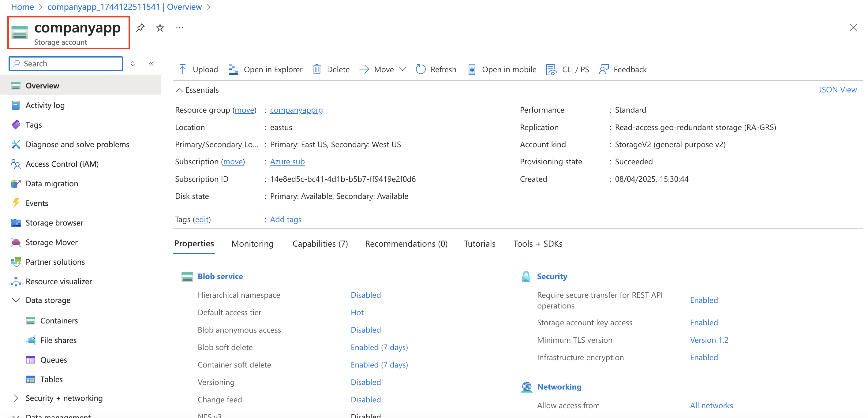Click move link next to Resource group
Image resolution: width=868 pixels, height=418 pixels.
pos(244,110)
